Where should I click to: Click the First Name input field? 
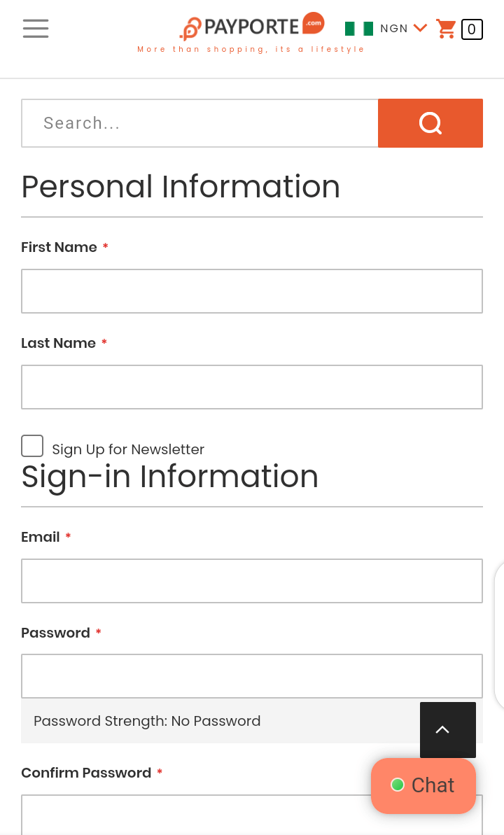pyautogui.click(x=252, y=291)
